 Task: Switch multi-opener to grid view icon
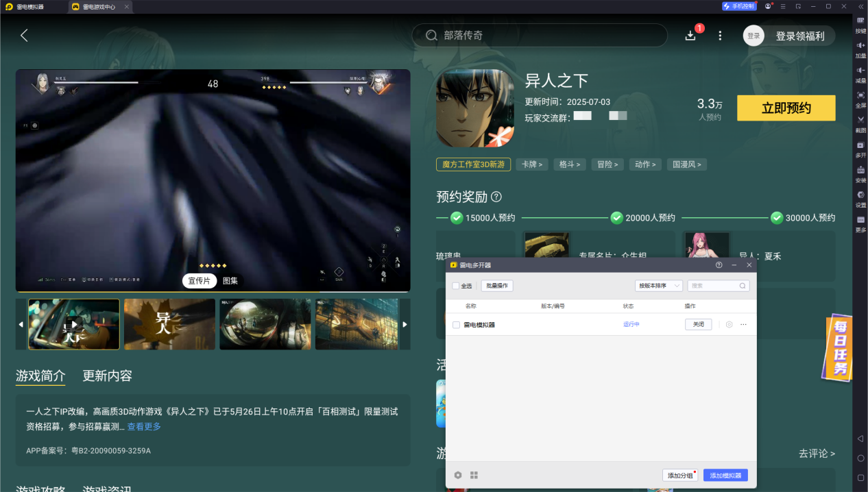coord(474,475)
